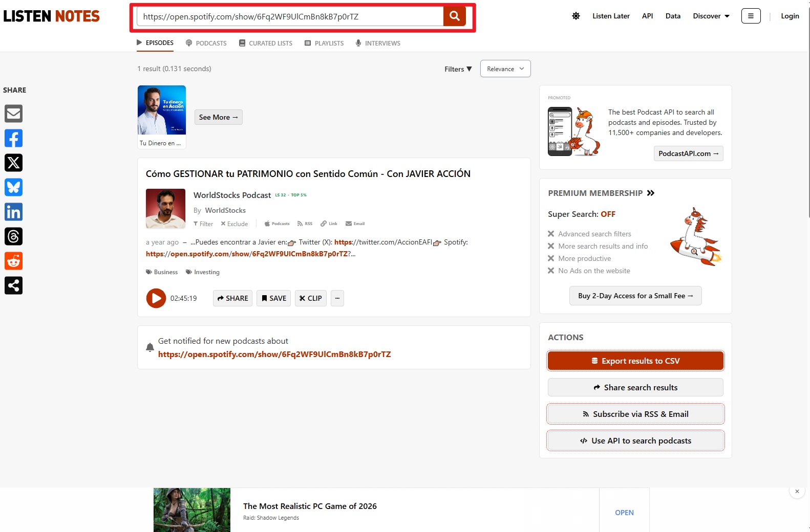Viewport: 810px width, 532px height.
Task: Click the Investing tag
Action: tap(203, 272)
